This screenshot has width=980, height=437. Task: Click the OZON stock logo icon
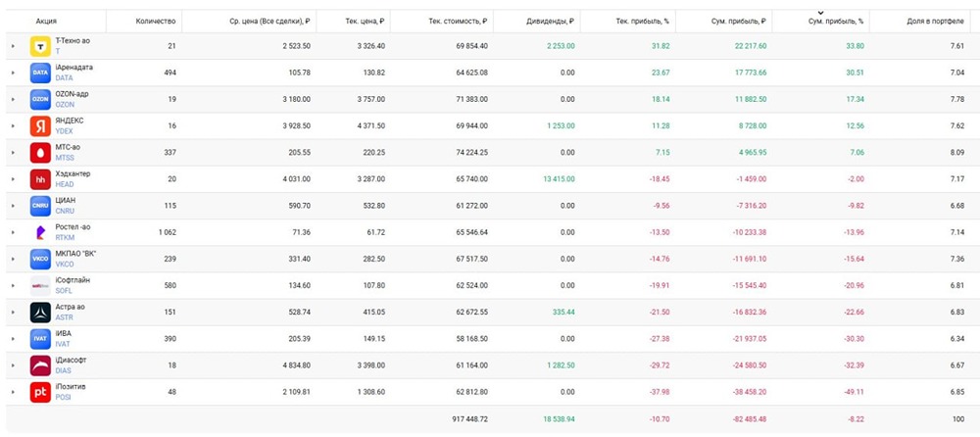[x=40, y=99]
